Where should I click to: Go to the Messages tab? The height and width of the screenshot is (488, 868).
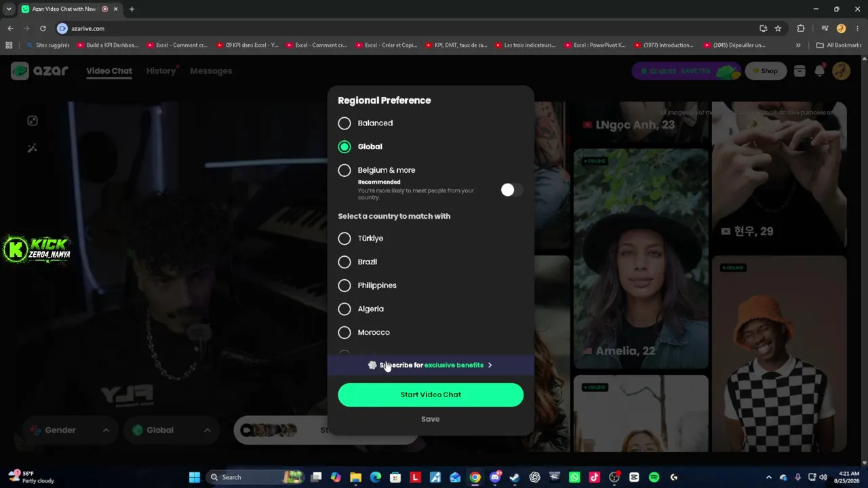[211, 70]
